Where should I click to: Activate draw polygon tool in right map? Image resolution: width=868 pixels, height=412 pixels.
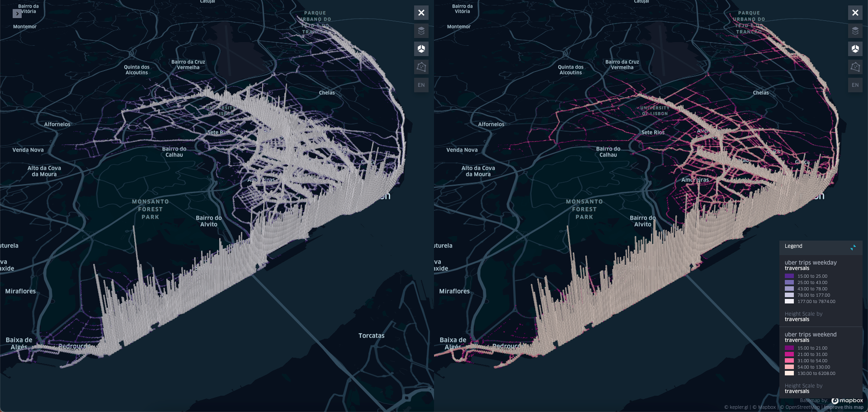855,67
